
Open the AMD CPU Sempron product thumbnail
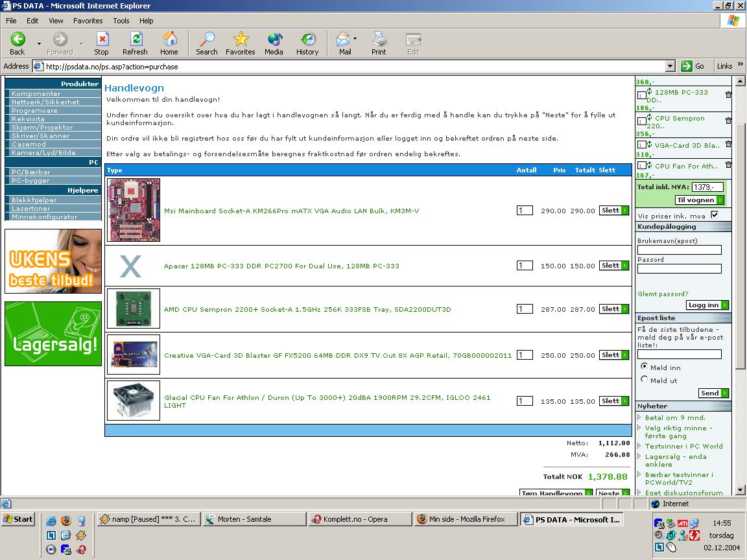tap(134, 309)
